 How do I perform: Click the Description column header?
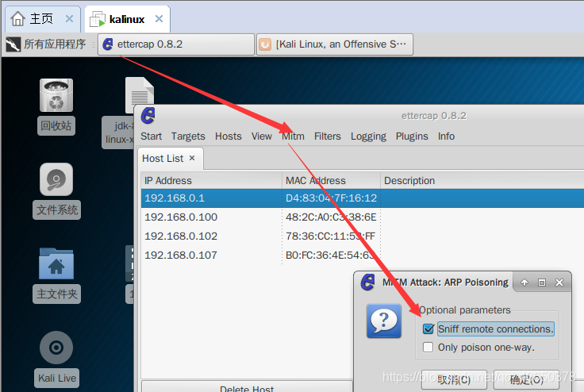click(482, 181)
